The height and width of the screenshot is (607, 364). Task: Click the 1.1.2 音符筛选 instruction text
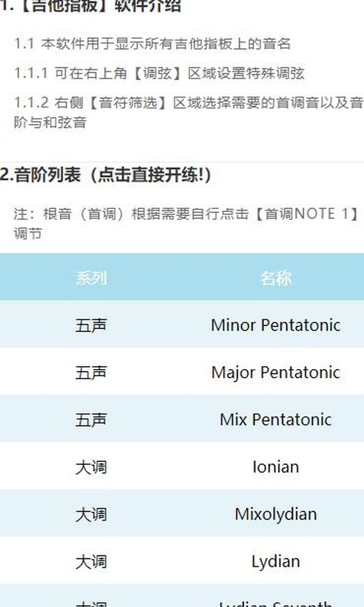tap(189, 113)
